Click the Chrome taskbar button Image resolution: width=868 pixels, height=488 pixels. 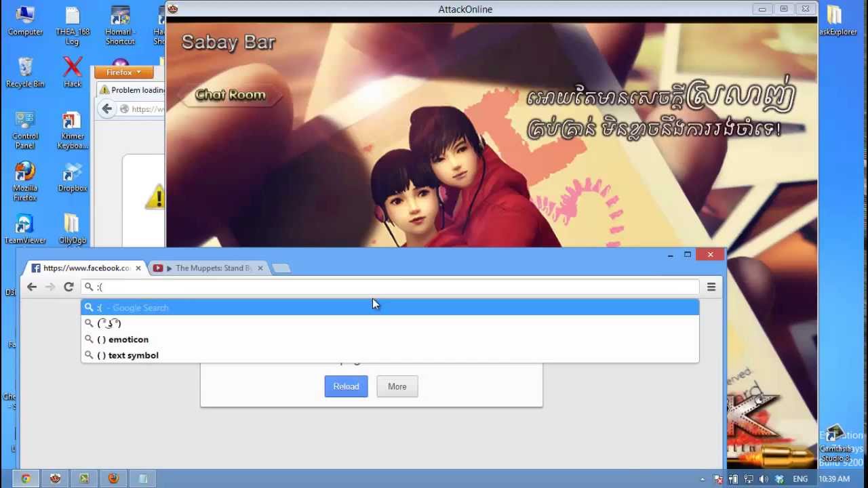pos(25,479)
